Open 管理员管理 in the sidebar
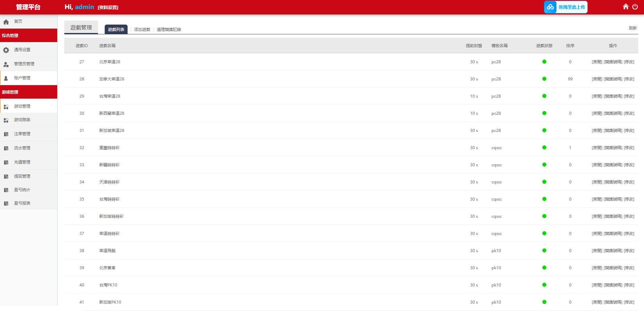This screenshot has width=644, height=311. click(24, 64)
